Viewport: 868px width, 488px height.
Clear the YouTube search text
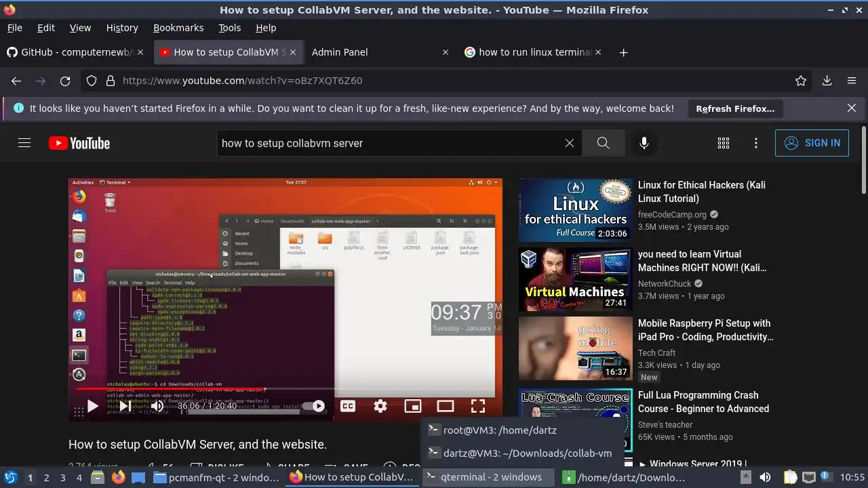(x=570, y=143)
